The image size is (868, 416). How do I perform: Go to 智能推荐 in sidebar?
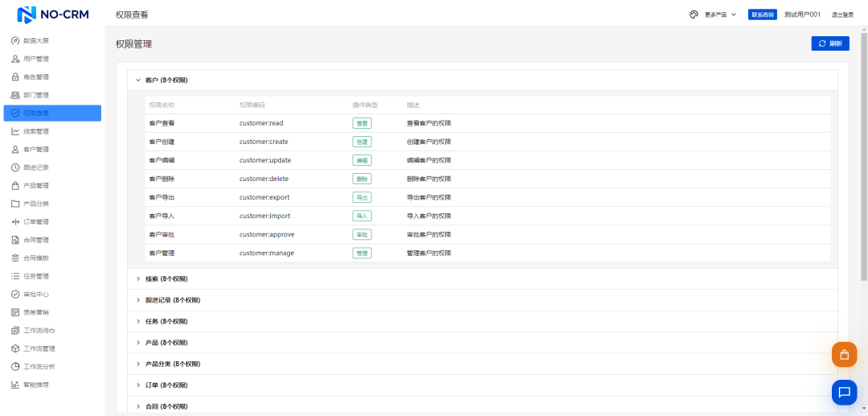[52, 385]
